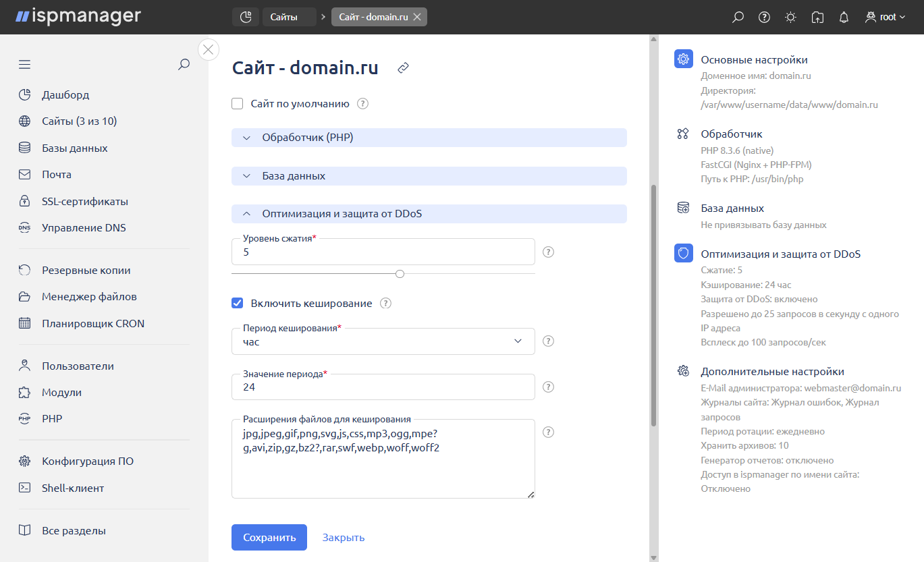Collapse sidebar with hamburger menu icon
This screenshot has height=562, width=924.
click(25, 65)
